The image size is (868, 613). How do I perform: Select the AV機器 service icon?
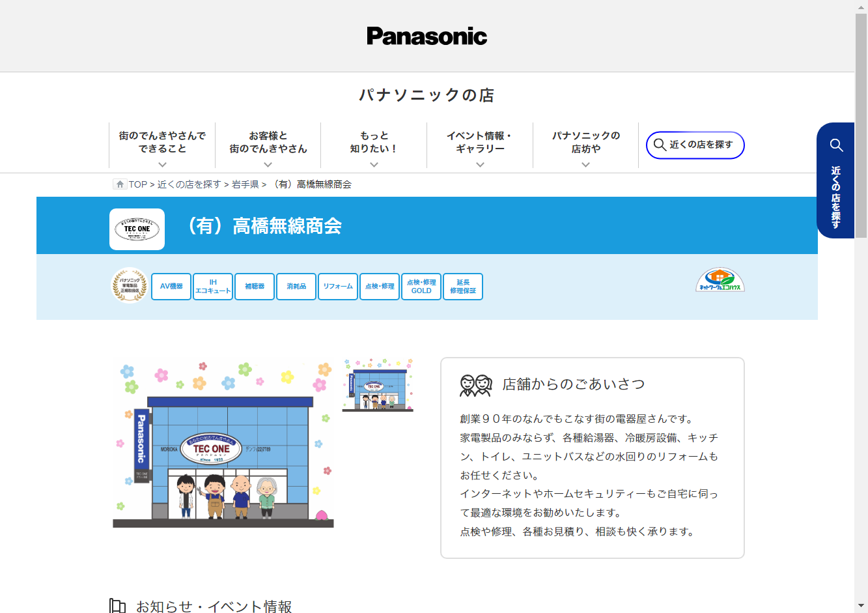[171, 287]
